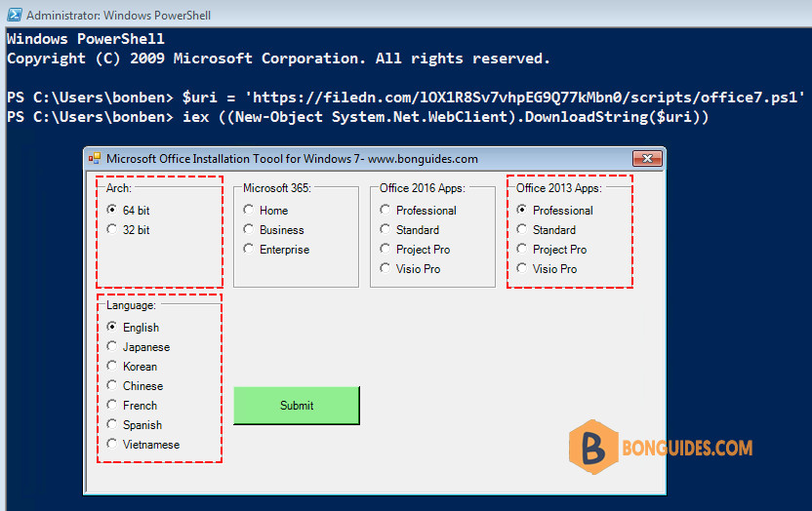Click the green Submit button
This screenshot has height=511, width=812.
click(297, 406)
